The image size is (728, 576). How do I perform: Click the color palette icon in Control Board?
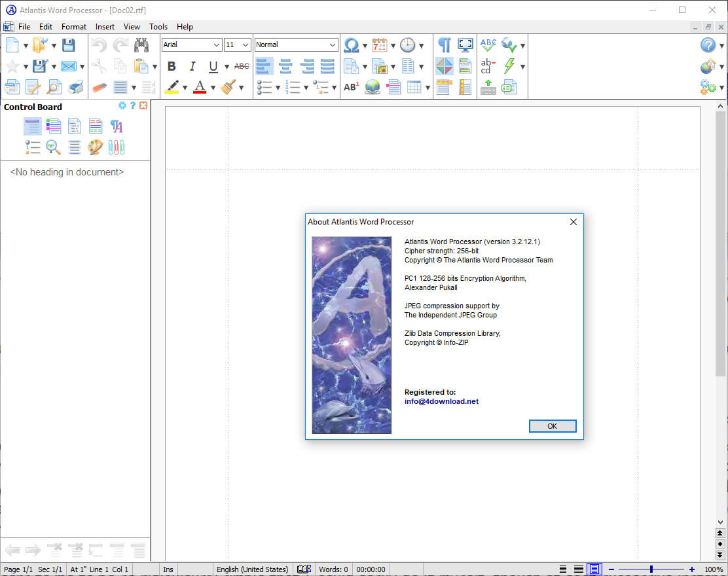click(x=95, y=147)
